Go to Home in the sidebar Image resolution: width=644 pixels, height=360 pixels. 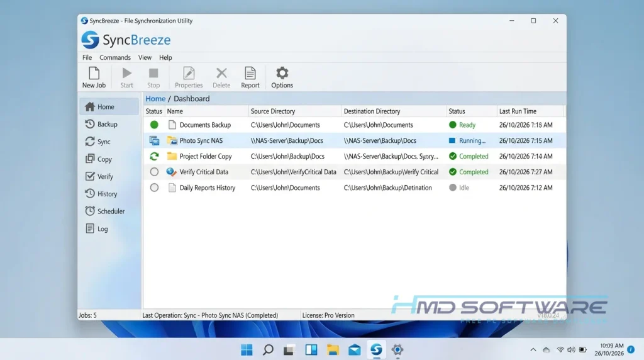pyautogui.click(x=109, y=107)
